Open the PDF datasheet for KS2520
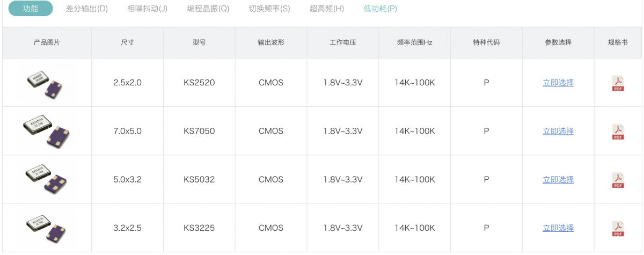The height and width of the screenshot is (255, 644). coord(618,83)
